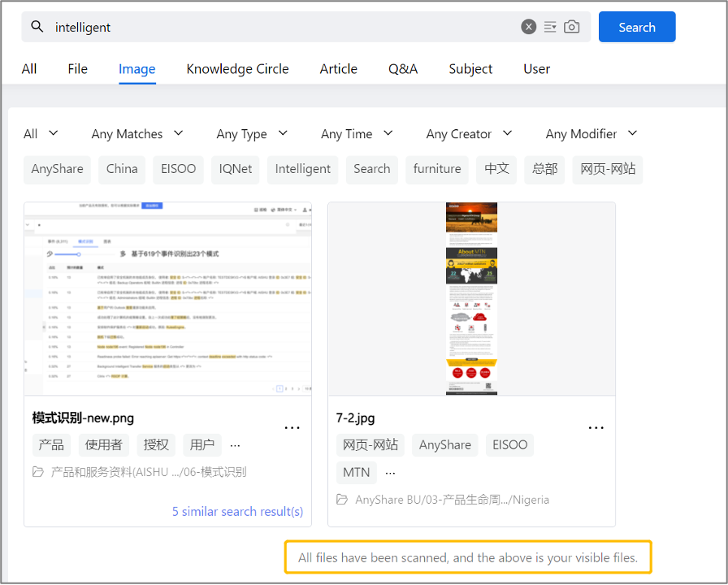Open the 5 similar search results link

tap(237, 512)
